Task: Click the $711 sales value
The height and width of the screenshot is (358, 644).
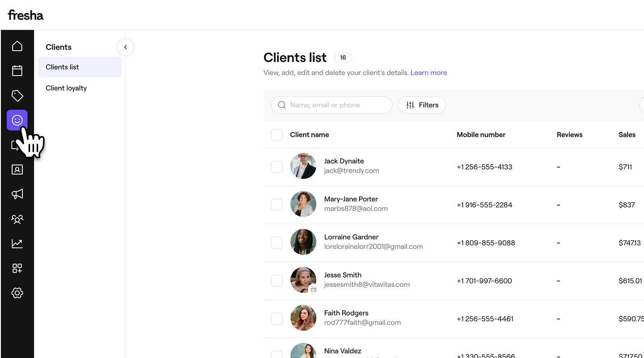Action: (x=625, y=167)
